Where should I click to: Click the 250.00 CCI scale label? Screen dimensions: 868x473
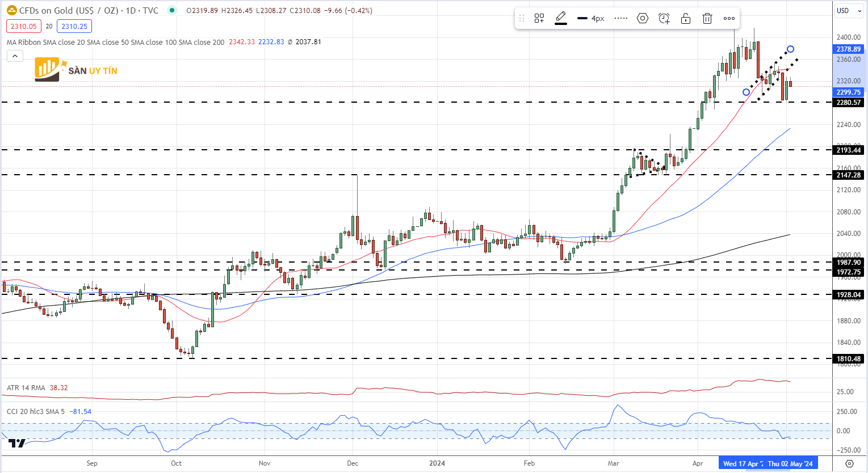847,412
